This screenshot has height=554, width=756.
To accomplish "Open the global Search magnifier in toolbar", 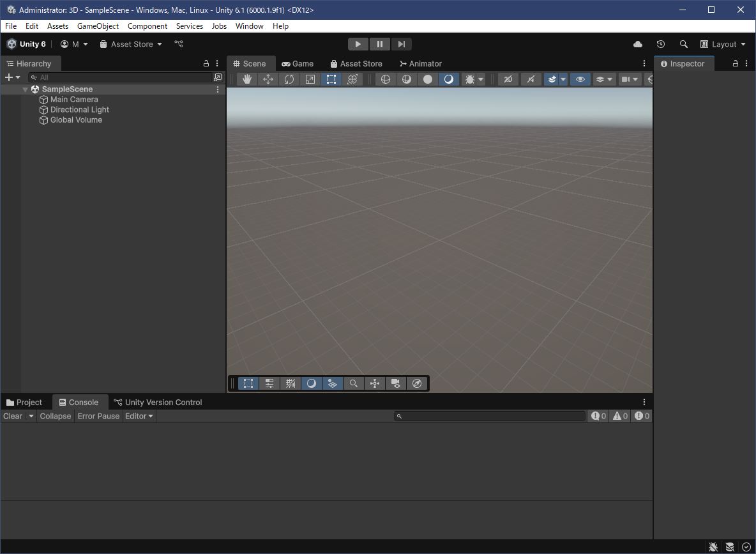I will tap(683, 44).
